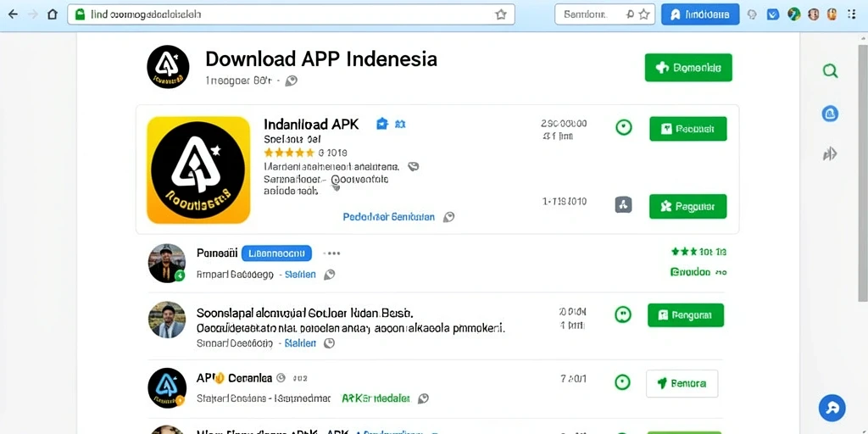The height and width of the screenshot is (434, 868).
Task: Open the blue circular icon in right sidebar
Action: pos(830,114)
